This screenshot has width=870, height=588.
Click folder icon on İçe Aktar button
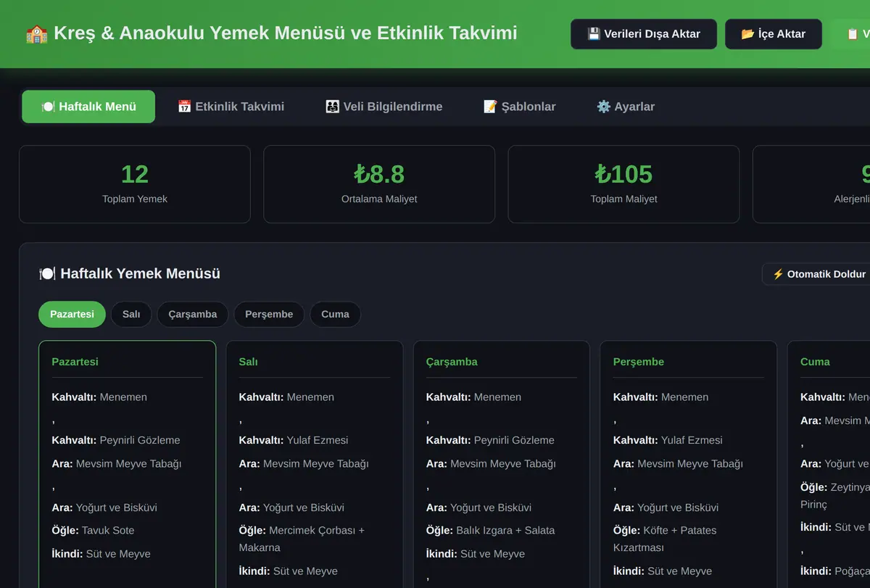click(748, 34)
